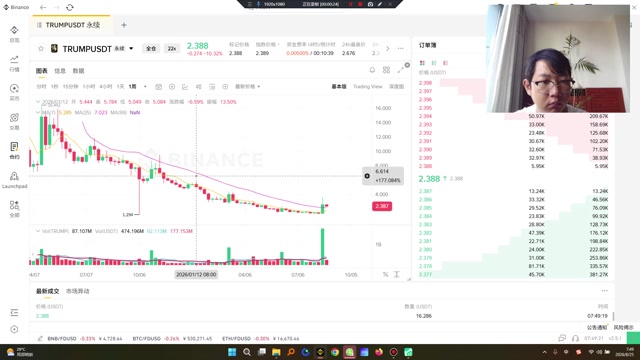Toggle the auto-fit scale icon beside percent

coord(396,274)
